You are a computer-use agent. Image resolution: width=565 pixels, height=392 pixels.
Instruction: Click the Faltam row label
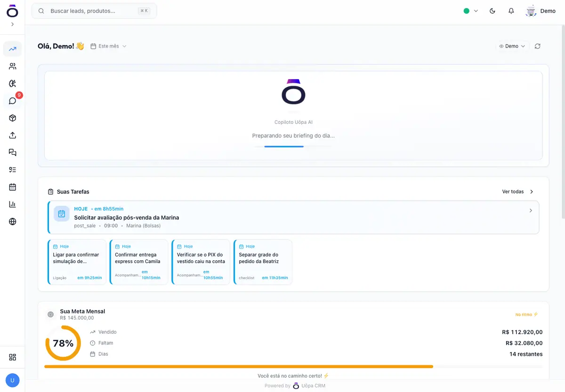pos(105,343)
